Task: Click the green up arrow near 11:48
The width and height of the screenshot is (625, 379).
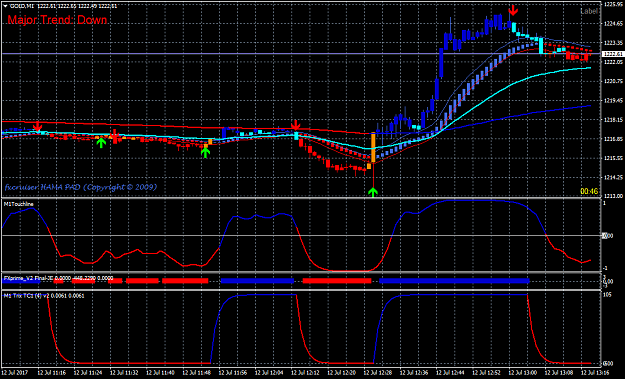Action: 205,153
